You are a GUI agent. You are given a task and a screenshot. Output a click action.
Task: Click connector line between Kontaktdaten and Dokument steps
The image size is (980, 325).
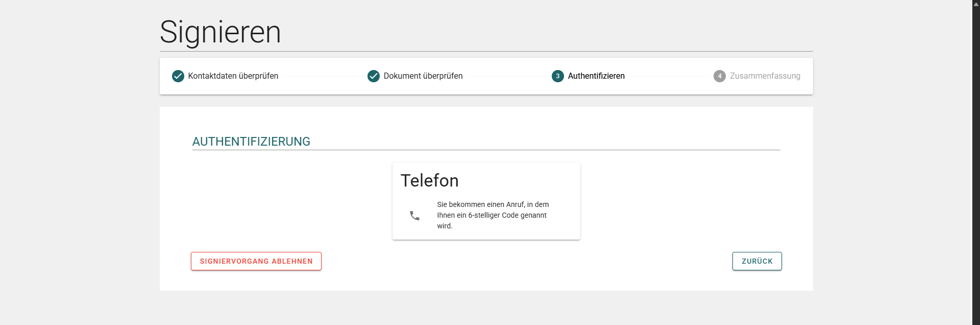click(323, 76)
